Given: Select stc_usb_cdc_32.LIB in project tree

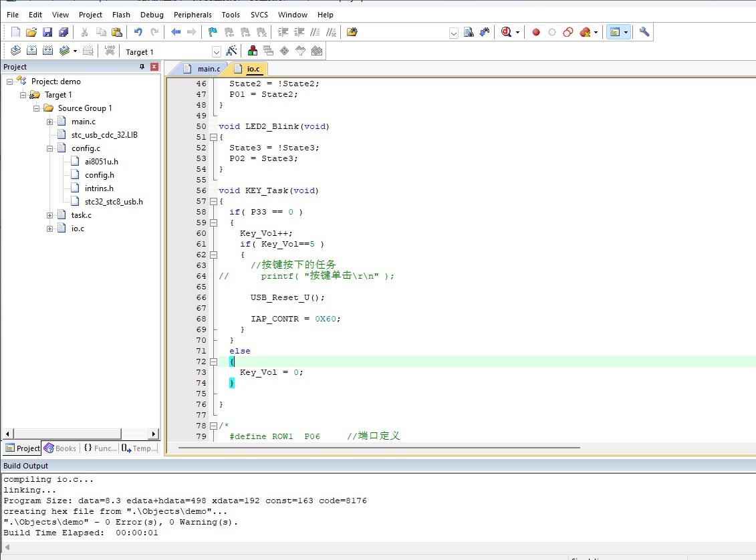Looking at the screenshot, I should (x=104, y=135).
